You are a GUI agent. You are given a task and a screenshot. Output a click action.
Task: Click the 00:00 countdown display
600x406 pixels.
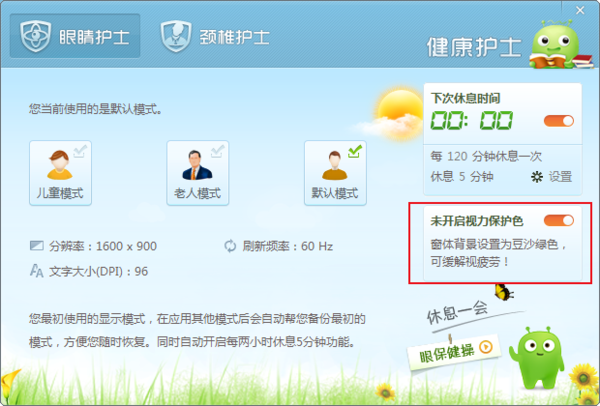click(471, 121)
